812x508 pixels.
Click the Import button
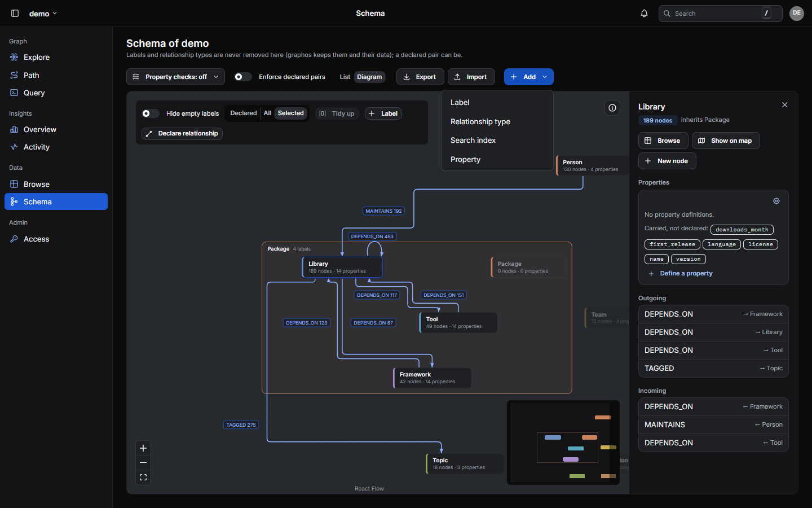471,77
